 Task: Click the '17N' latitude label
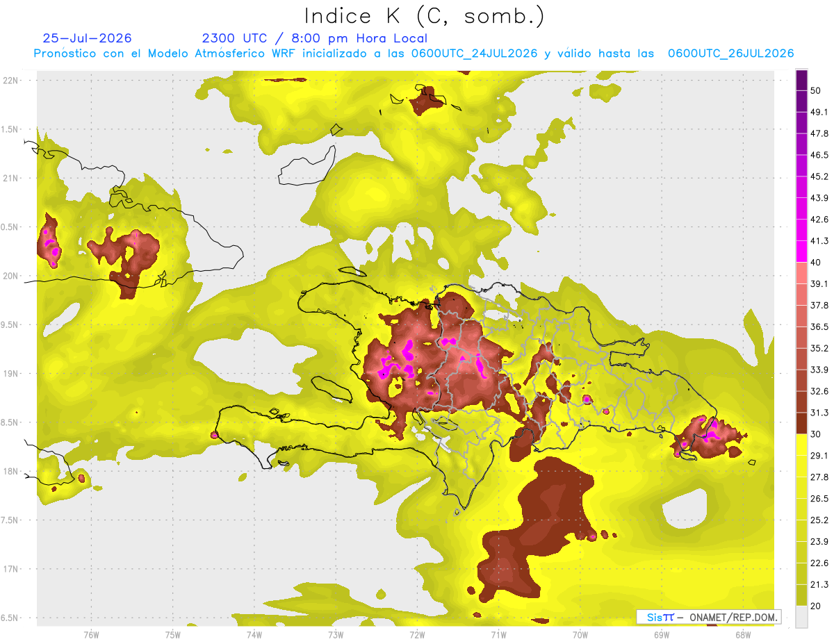(x=10, y=569)
